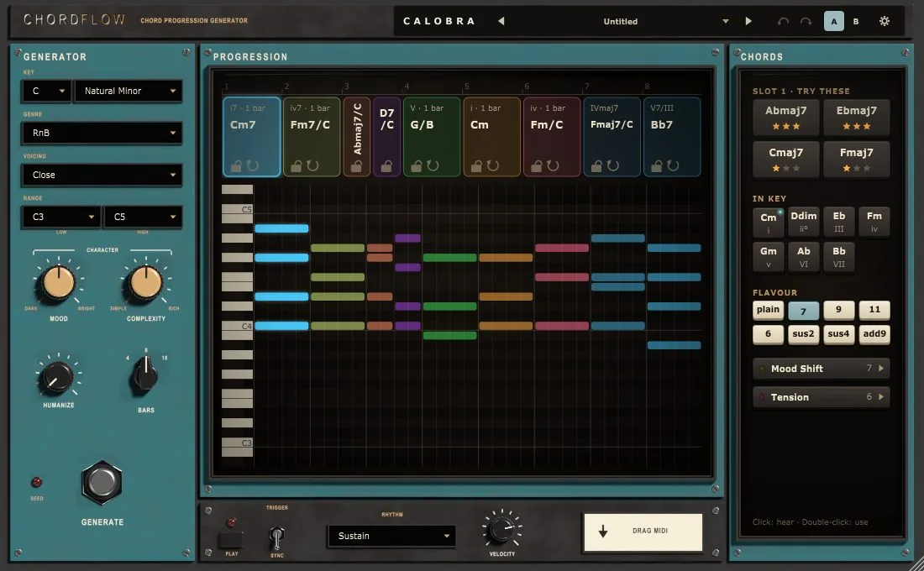This screenshot has width=924, height=571.
Task: Regenerate the Cm7 chord slot
Action: click(x=253, y=166)
